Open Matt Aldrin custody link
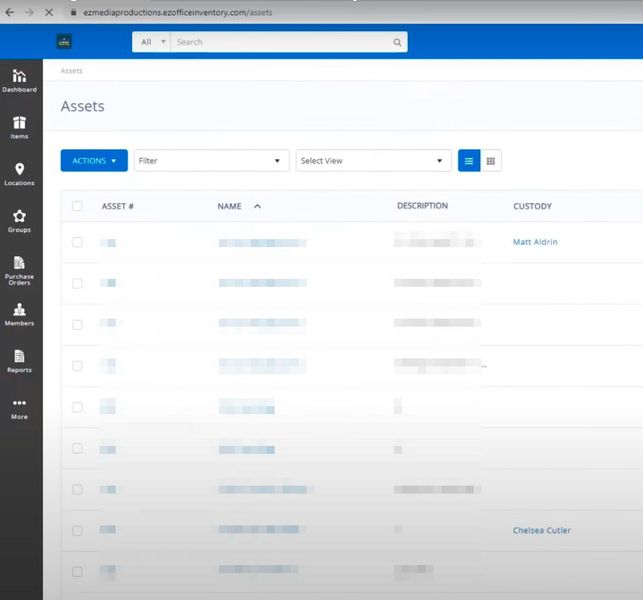Viewport: 643px width, 600px height. (x=535, y=242)
